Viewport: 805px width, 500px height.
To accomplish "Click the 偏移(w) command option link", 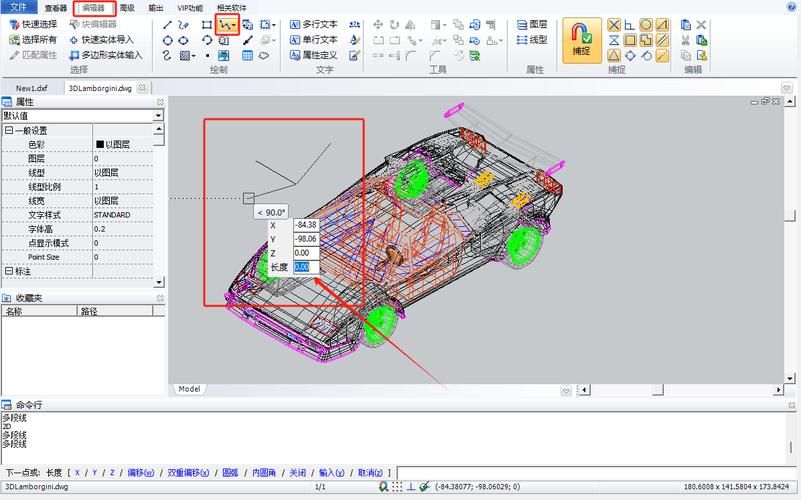I will tap(140, 473).
